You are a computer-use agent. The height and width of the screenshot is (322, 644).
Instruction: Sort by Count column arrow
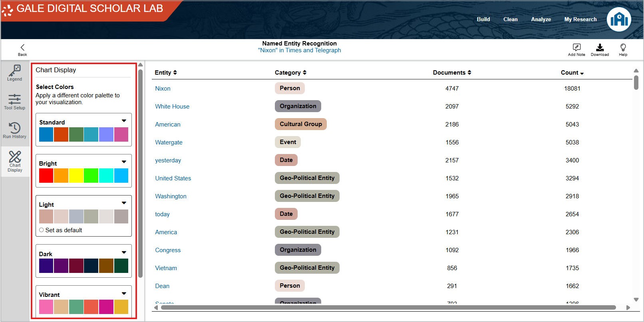click(x=582, y=73)
